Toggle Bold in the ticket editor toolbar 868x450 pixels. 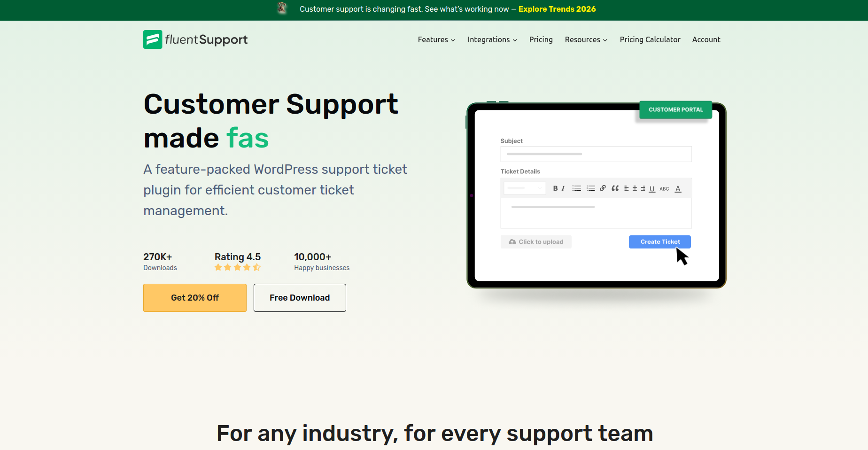555,188
